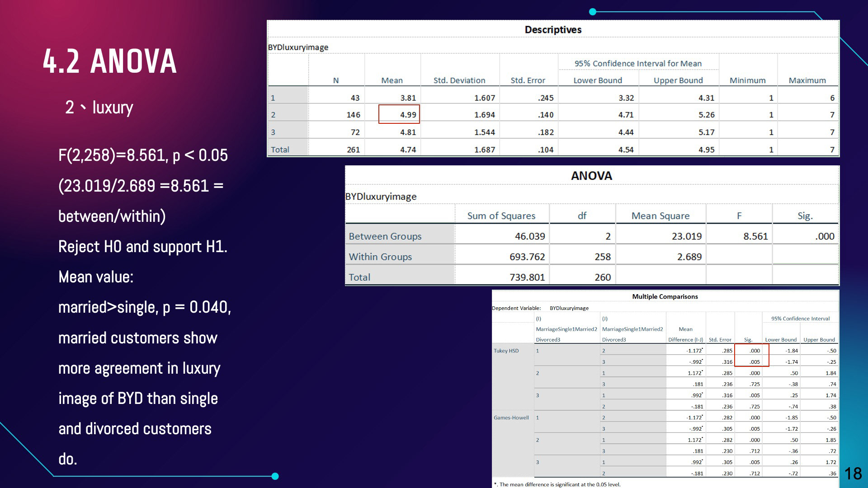The width and height of the screenshot is (868, 488).
Task: Click the Games-Howell row label
Action: [x=511, y=418]
